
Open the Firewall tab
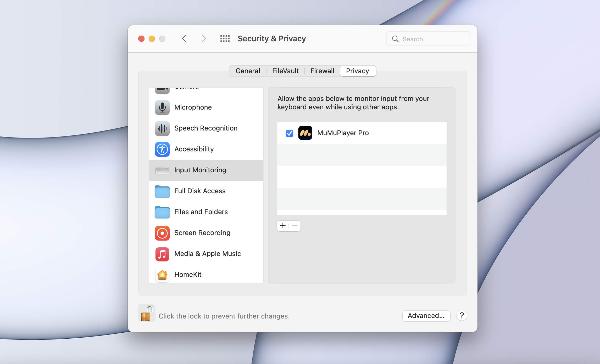pos(322,71)
